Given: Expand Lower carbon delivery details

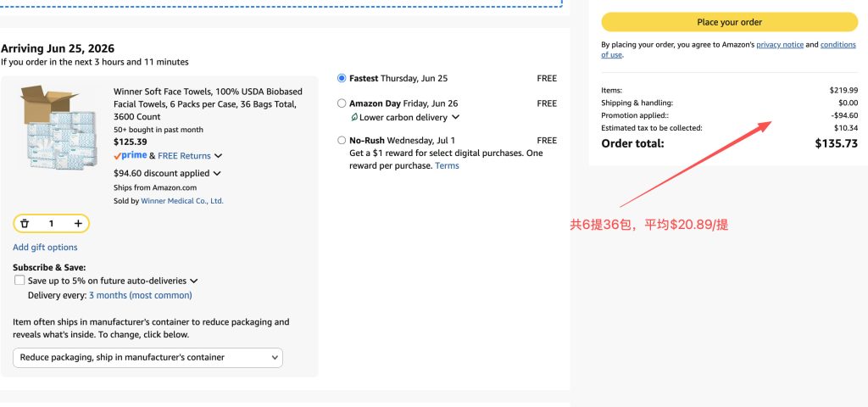Looking at the screenshot, I should [455, 117].
